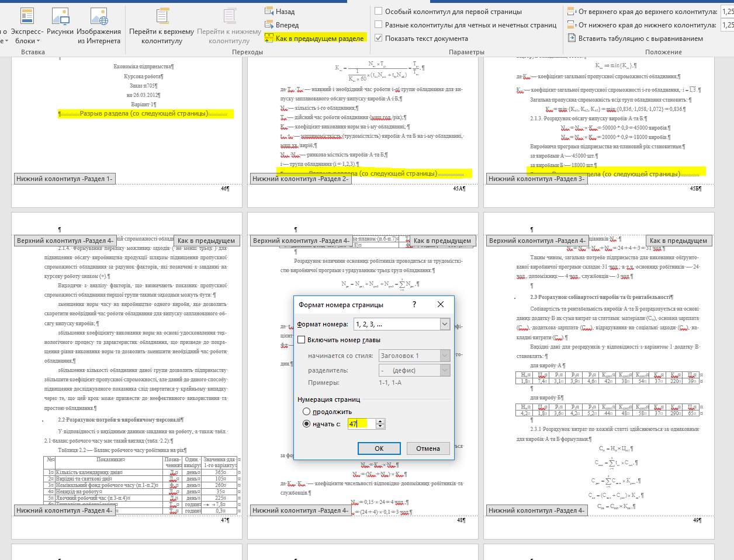Click the dialog's question mark help button
Viewport: 734px width, 560px height.
click(x=414, y=304)
